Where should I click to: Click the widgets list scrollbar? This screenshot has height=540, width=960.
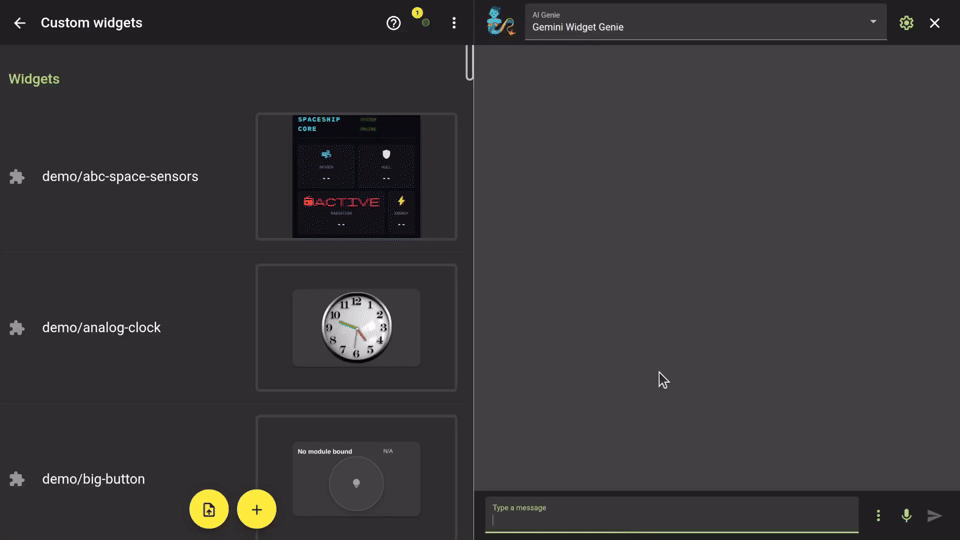click(x=470, y=62)
